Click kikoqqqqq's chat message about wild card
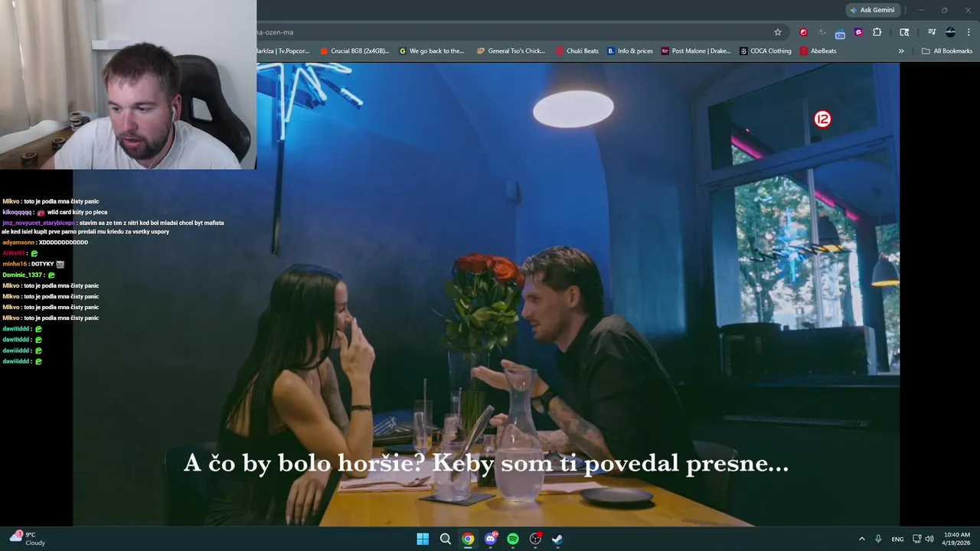Image resolution: width=980 pixels, height=551 pixels. tap(54, 212)
